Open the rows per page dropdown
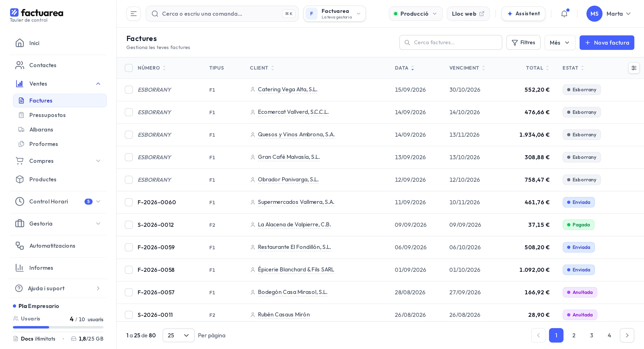644x349 pixels. click(x=179, y=335)
